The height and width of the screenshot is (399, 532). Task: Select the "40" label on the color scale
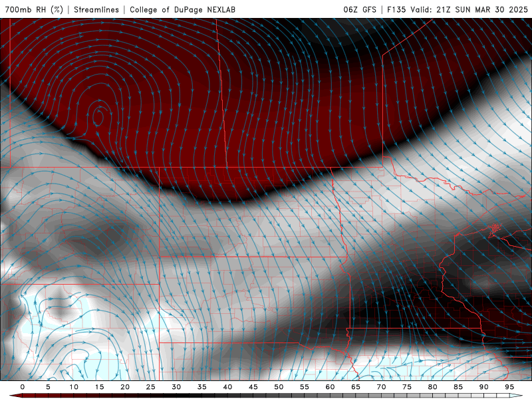pyautogui.click(x=227, y=387)
